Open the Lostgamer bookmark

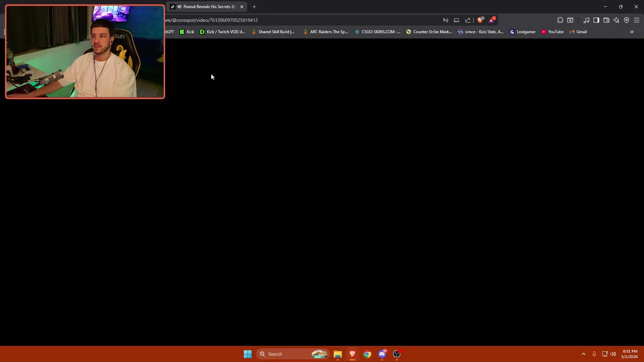[523, 32]
